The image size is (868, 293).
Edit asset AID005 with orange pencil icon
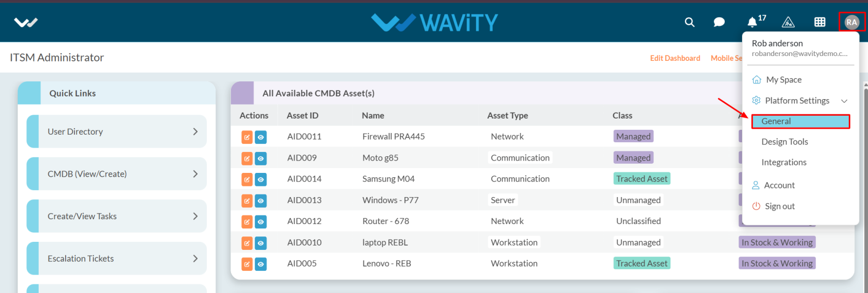coord(247,264)
